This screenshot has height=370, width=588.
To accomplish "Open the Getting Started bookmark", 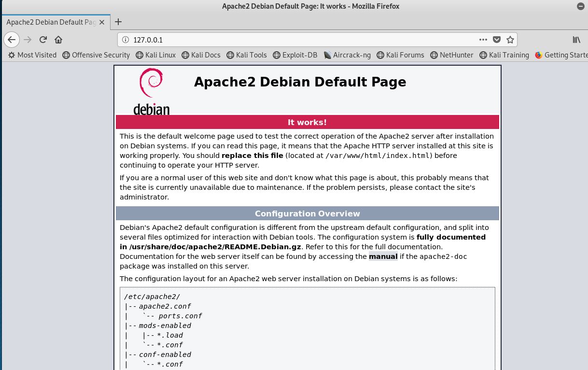I will tap(561, 55).
